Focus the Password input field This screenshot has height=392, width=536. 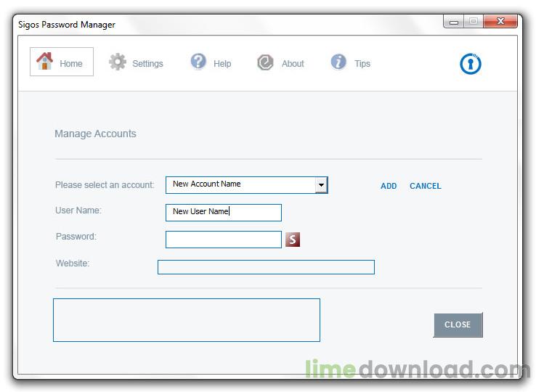(224, 240)
